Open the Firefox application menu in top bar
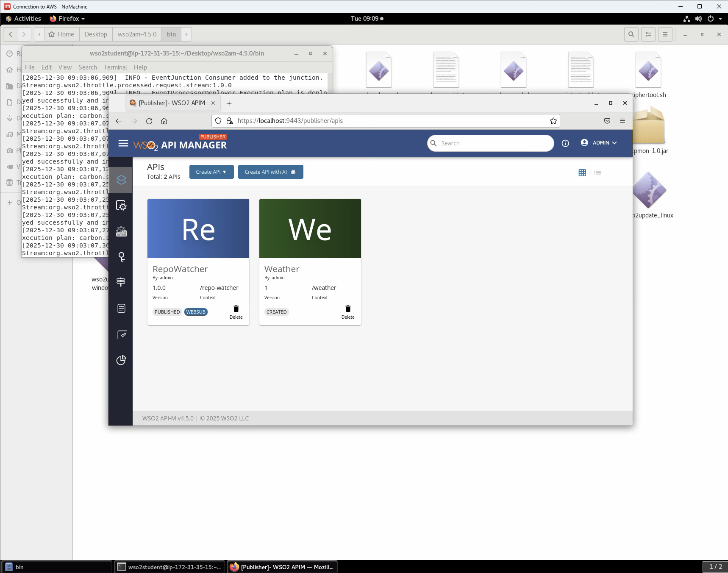 coord(68,19)
